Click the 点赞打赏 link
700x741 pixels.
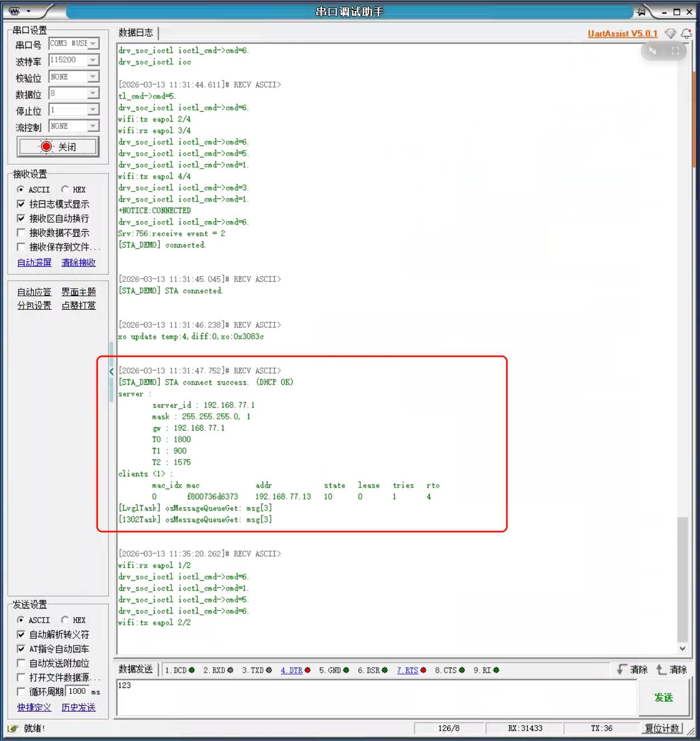click(79, 305)
